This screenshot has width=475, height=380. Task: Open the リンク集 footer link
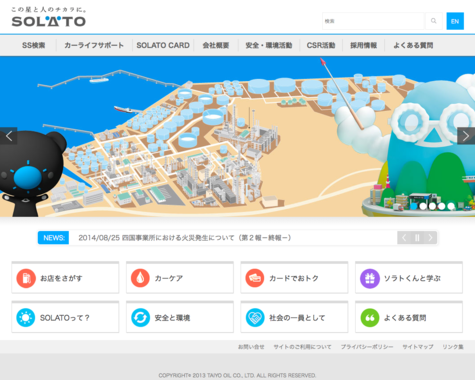[453, 347]
